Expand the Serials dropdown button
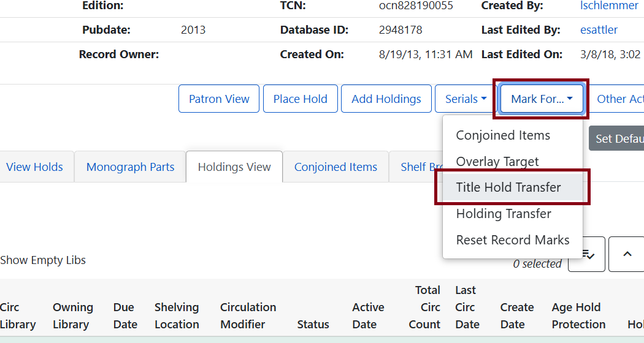644x343 pixels. click(x=466, y=99)
